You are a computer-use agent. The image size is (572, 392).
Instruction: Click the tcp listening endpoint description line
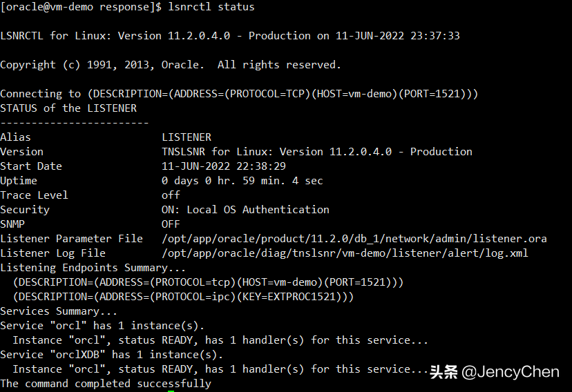[208, 282]
